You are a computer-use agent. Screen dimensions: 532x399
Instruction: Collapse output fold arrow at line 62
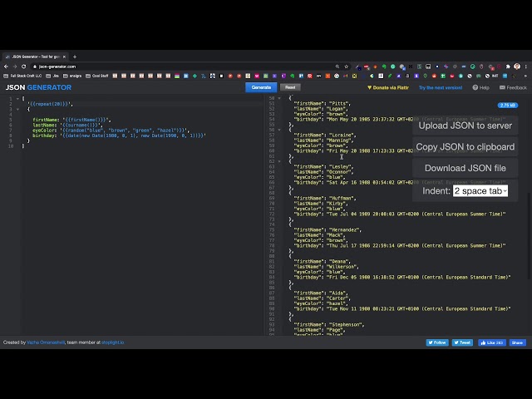pyautogui.click(x=279, y=161)
